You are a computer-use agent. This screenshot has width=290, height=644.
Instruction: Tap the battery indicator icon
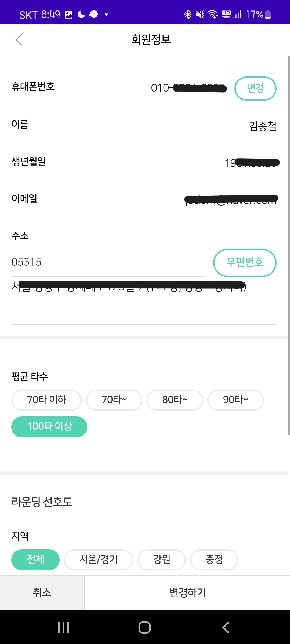(268, 14)
